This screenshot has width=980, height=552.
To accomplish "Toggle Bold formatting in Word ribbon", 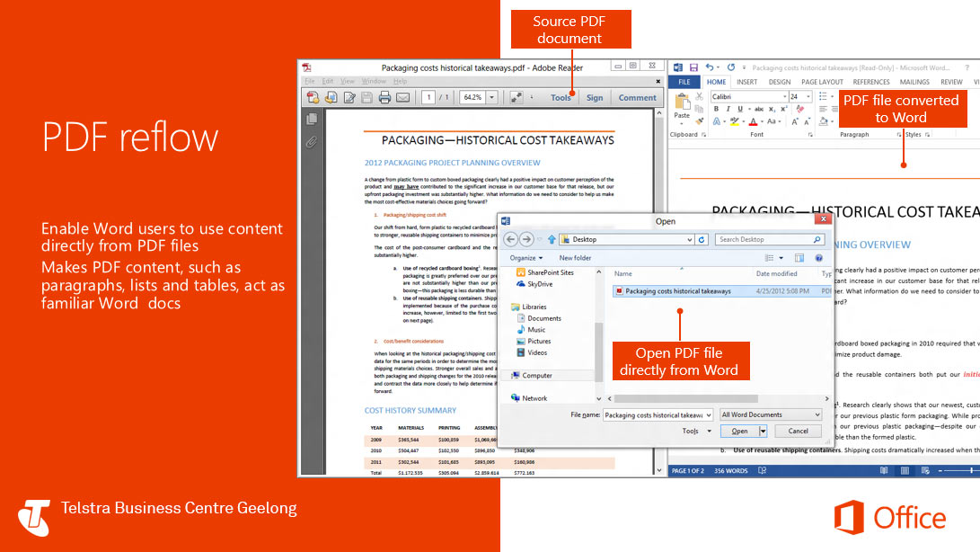I will 716,109.
